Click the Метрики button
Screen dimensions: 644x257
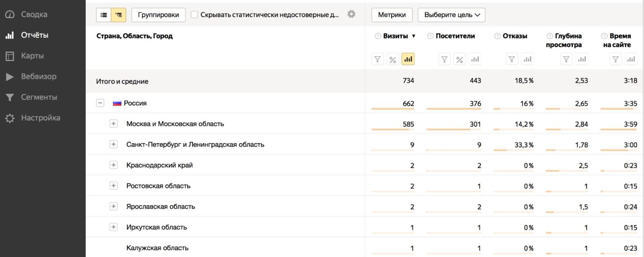point(392,15)
